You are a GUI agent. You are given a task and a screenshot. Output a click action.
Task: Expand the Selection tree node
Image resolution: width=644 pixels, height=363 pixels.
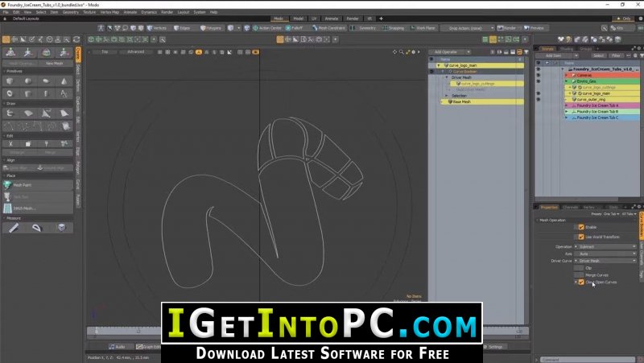(x=447, y=96)
